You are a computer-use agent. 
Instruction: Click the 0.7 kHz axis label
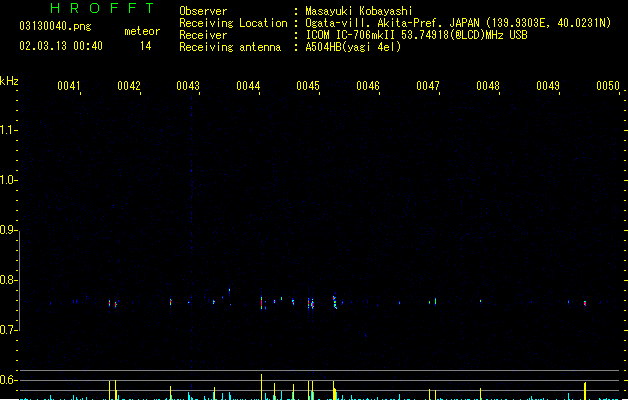[x=8, y=330]
